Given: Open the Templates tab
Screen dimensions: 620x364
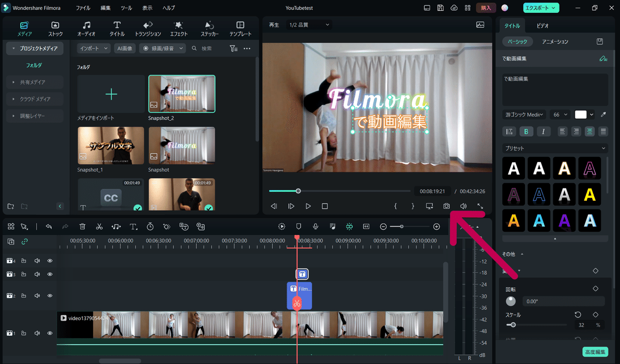Looking at the screenshot, I should pyautogui.click(x=240, y=29).
